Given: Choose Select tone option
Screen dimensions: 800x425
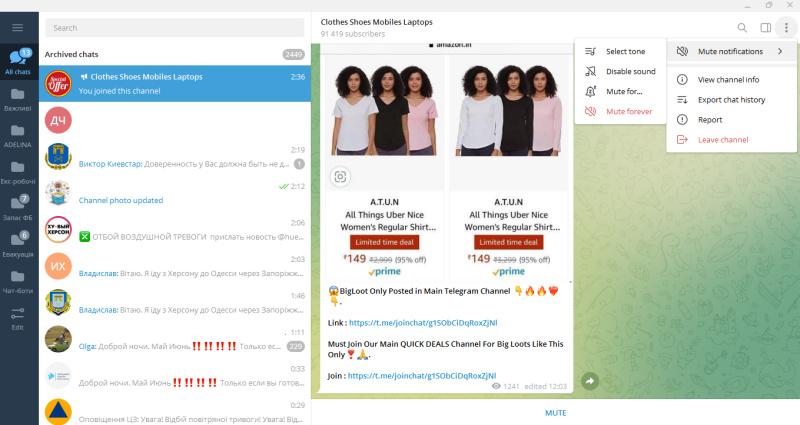Looking at the screenshot, I should click(620, 52).
